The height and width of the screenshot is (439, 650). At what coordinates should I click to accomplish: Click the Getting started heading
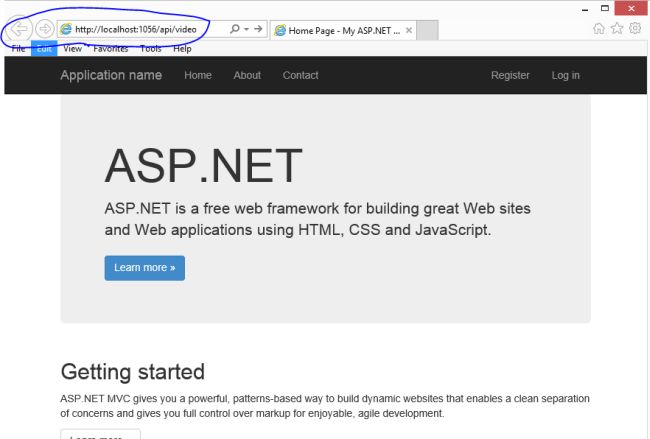(x=133, y=371)
